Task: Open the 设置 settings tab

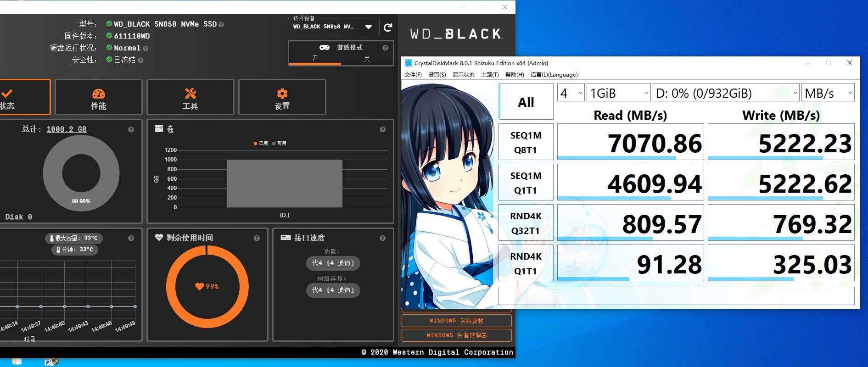Action: coord(282,97)
